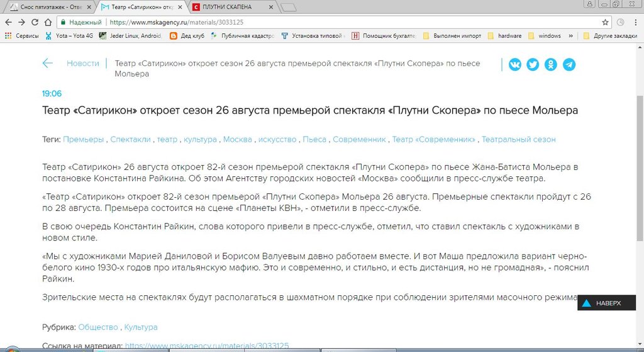Bookmark this page with the star icon
The height and width of the screenshot is (352, 644).
(x=605, y=22)
